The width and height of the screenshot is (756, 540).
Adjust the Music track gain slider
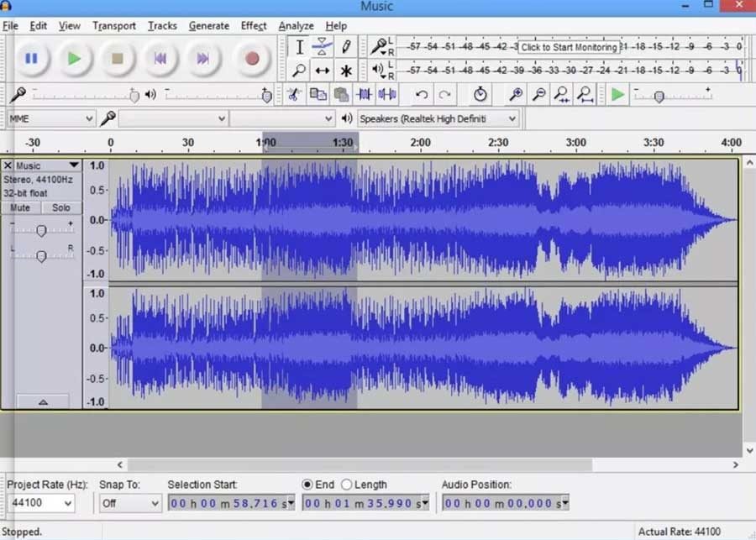click(41, 231)
